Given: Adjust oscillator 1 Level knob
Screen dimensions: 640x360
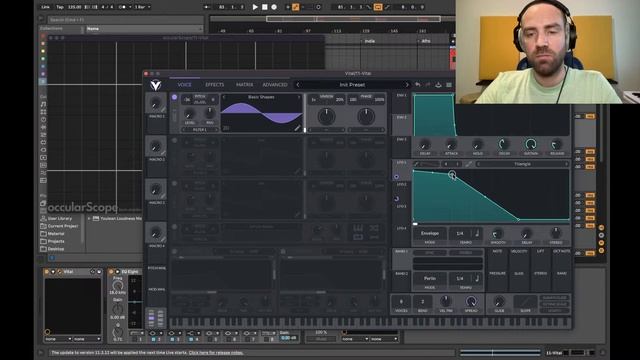Looking at the screenshot, I should [190, 114].
